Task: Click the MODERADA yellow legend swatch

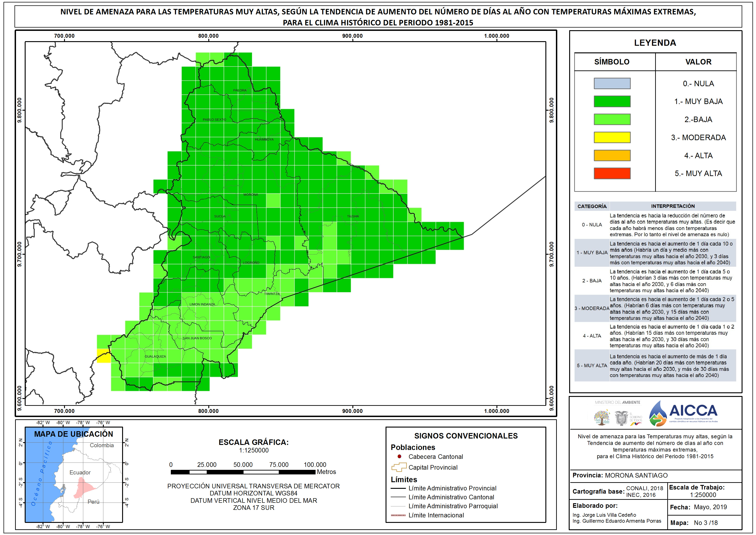Action: [612, 137]
